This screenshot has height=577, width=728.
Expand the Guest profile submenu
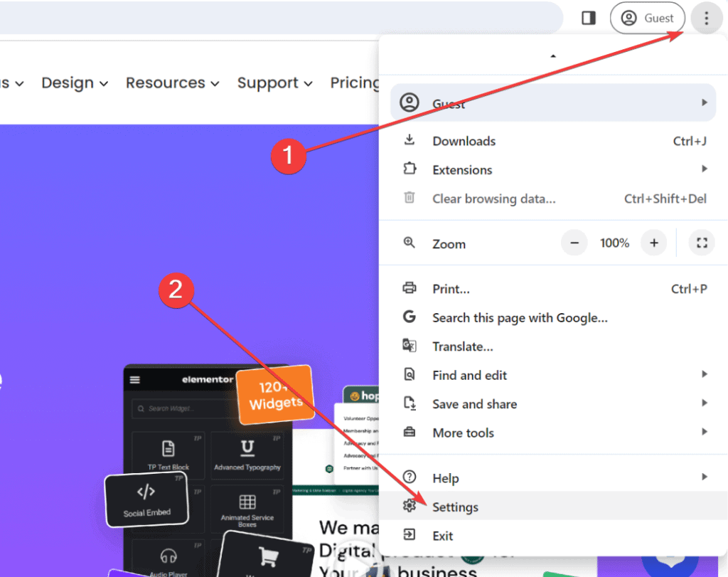tap(704, 103)
